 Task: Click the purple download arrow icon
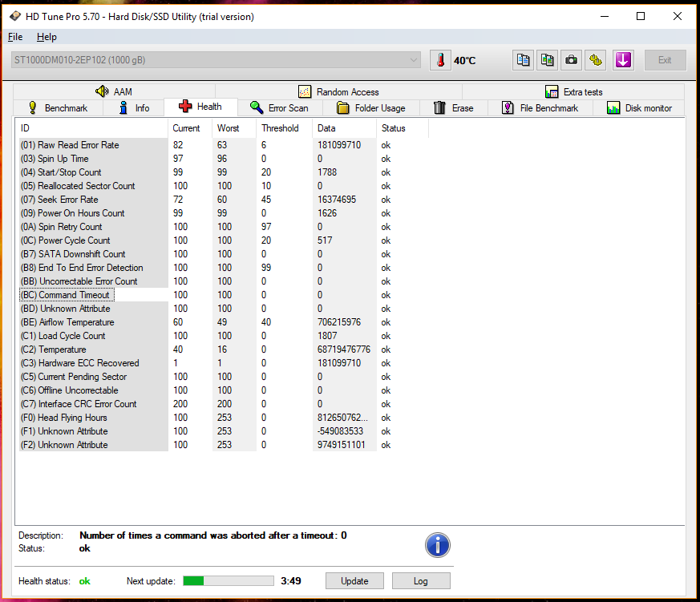coord(623,60)
